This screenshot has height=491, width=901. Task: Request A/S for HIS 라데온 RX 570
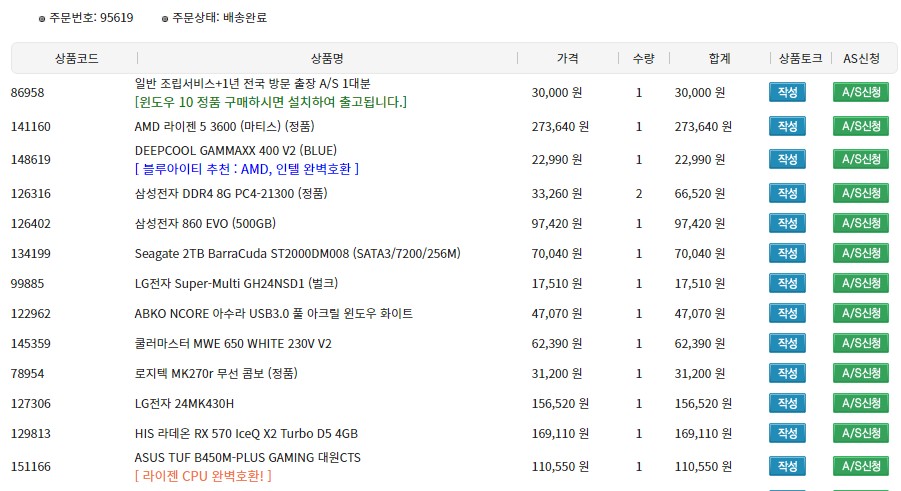[x=861, y=433]
